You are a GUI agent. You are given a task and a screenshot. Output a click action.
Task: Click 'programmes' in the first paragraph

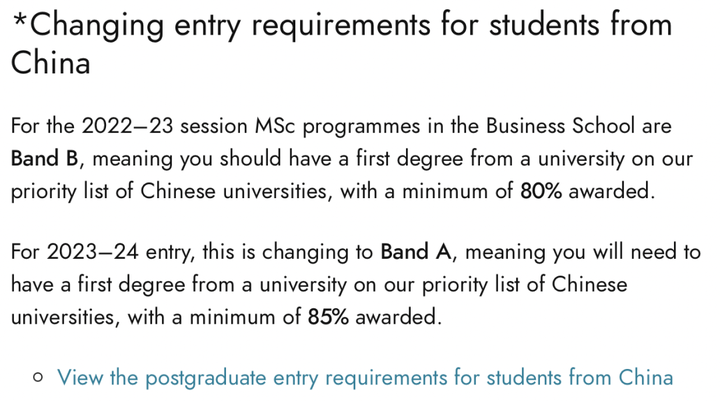click(361, 128)
